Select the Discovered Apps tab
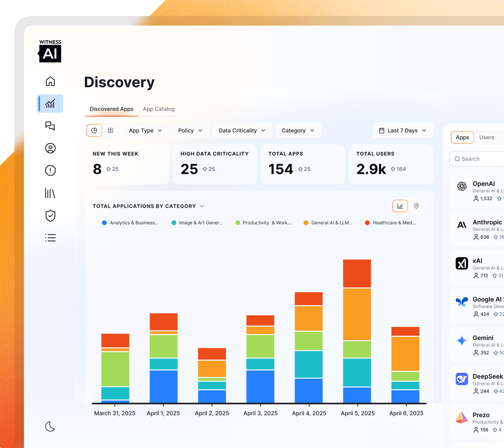This screenshot has width=504, height=448. [111, 109]
